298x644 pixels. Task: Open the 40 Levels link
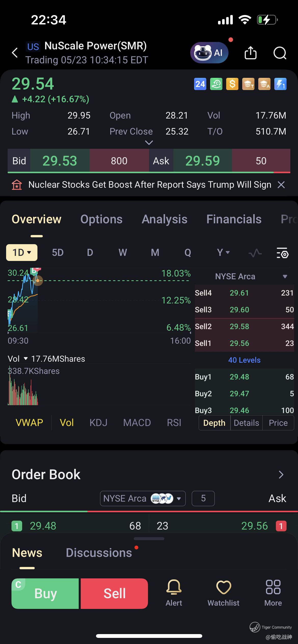pyautogui.click(x=244, y=360)
